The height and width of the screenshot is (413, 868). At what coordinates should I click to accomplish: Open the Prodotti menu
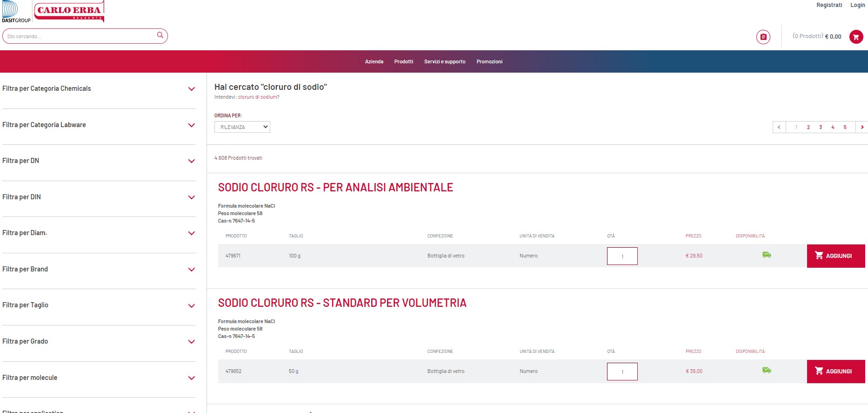[403, 61]
